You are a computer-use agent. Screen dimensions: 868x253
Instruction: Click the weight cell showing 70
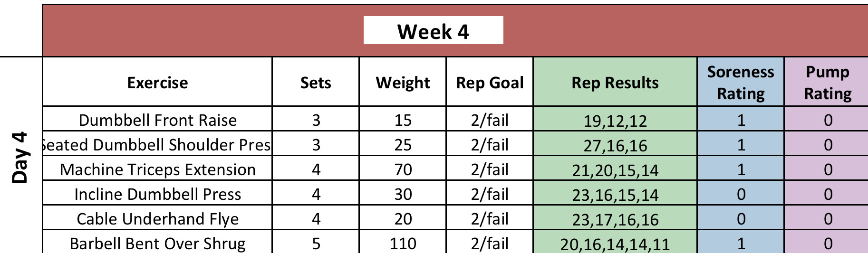point(403,169)
